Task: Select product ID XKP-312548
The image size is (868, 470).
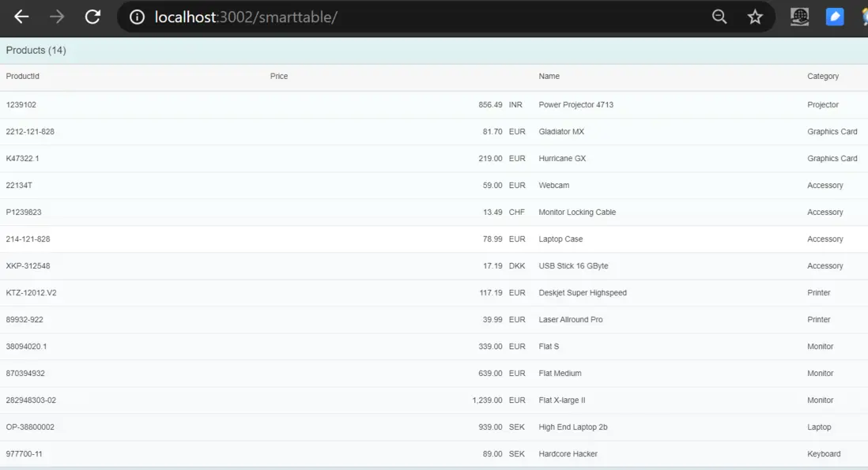Action: pyautogui.click(x=28, y=266)
